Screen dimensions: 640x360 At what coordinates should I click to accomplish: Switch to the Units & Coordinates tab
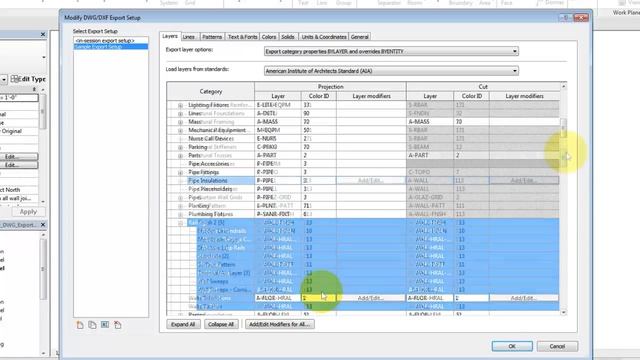(x=324, y=37)
